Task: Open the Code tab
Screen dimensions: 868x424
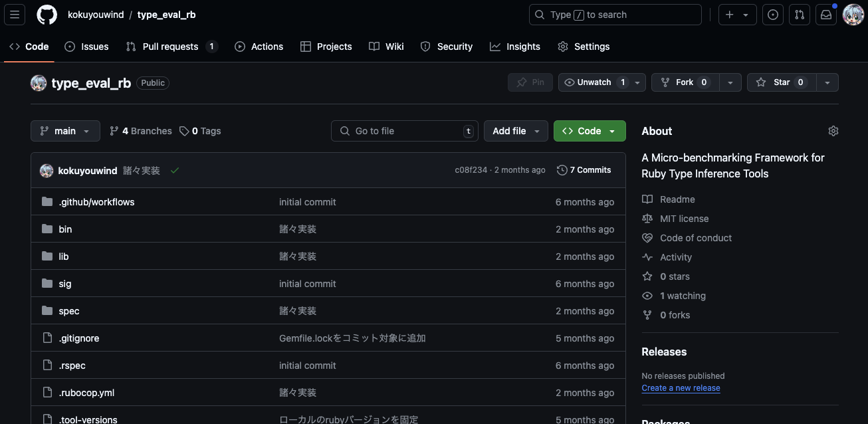Action: click(x=29, y=47)
